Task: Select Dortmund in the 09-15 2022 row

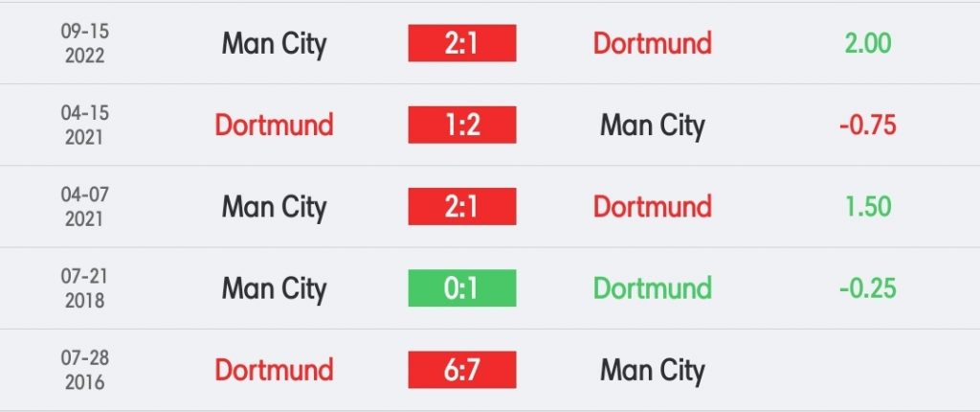Action: point(653,43)
